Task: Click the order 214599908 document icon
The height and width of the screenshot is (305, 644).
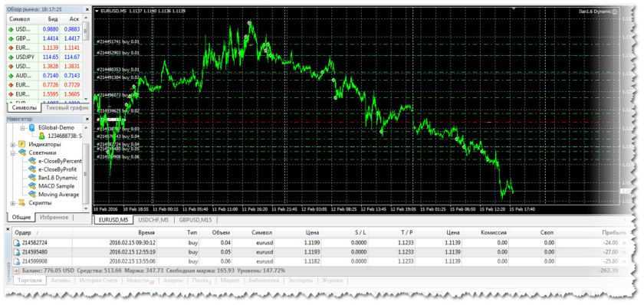Action: click(17, 261)
